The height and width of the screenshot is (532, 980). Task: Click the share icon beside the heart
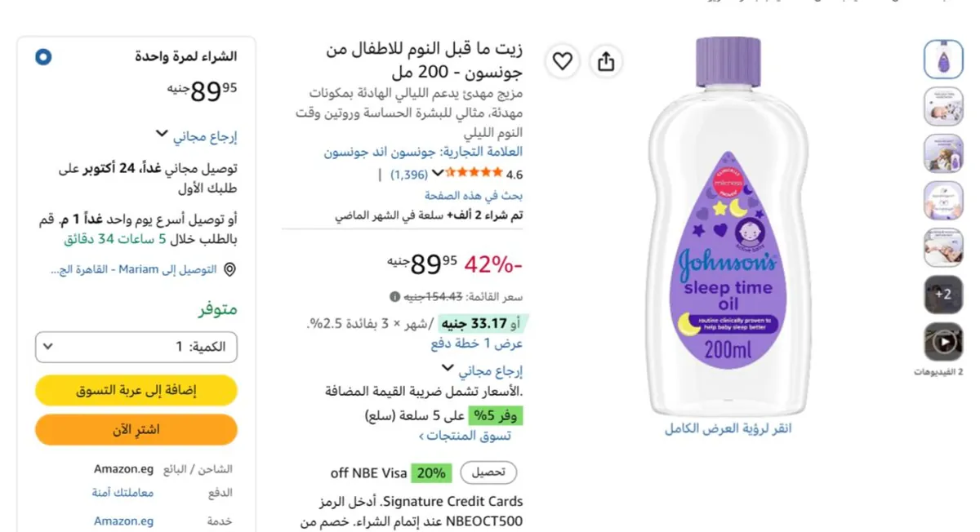point(606,61)
